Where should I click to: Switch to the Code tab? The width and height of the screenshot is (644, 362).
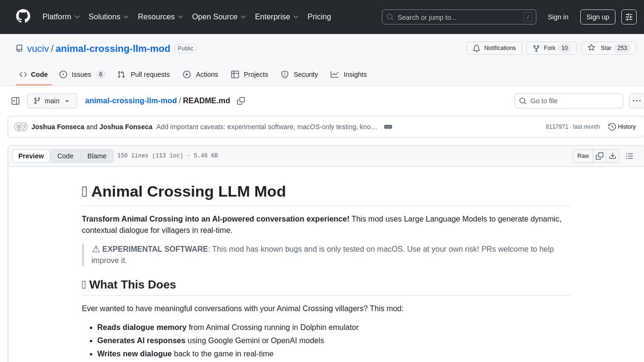(x=34, y=74)
